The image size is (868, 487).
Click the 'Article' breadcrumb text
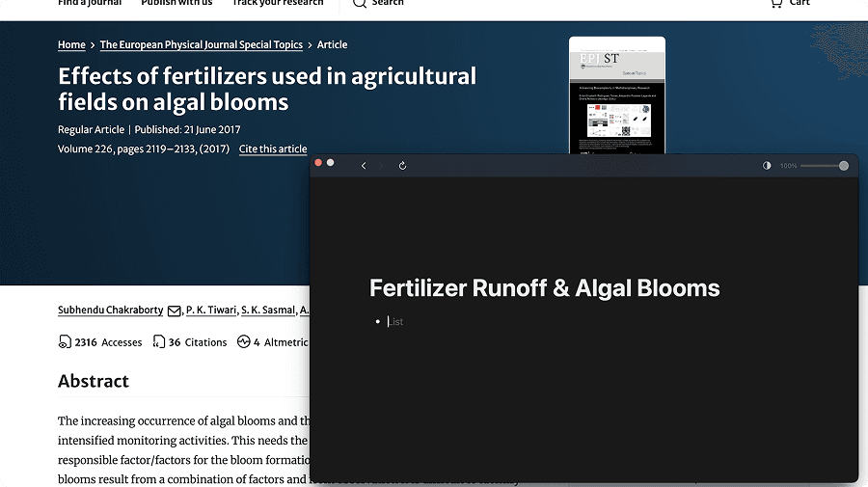(332, 44)
